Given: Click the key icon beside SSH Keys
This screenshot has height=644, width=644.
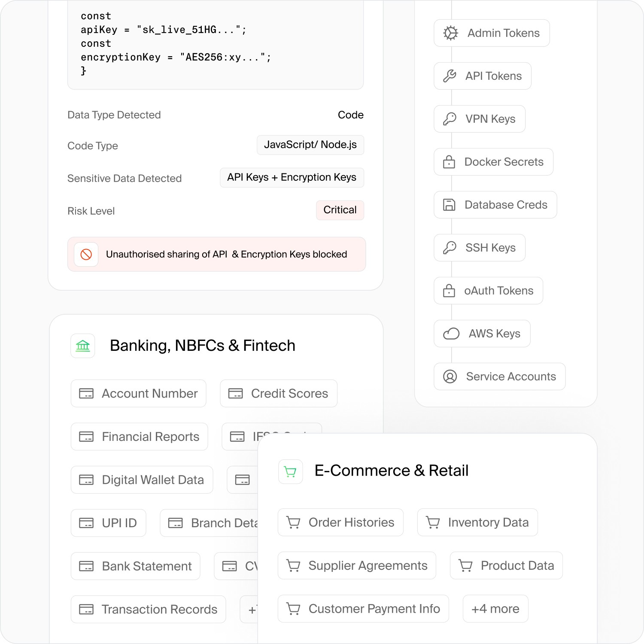Looking at the screenshot, I should pyautogui.click(x=450, y=248).
